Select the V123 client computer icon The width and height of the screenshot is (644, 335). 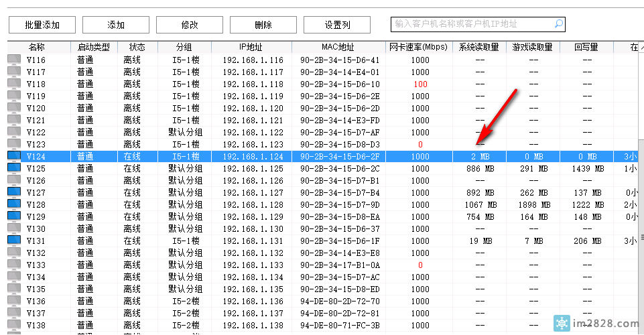click(x=14, y=144)
